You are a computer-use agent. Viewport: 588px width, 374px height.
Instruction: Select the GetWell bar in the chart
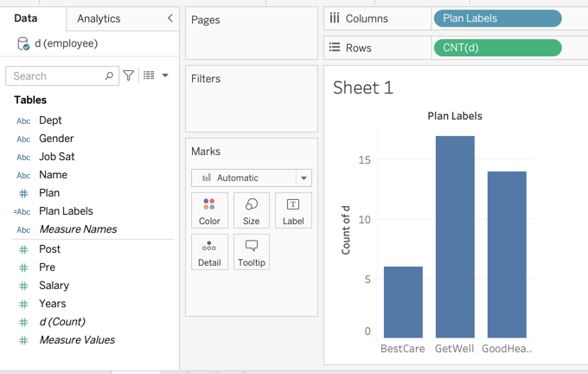[x=455, y=236]
